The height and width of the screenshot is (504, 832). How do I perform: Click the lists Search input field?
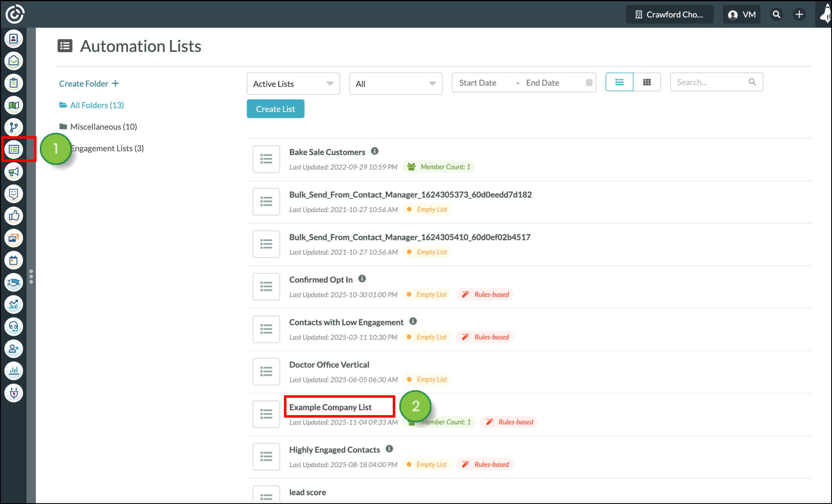click(711, 82)
